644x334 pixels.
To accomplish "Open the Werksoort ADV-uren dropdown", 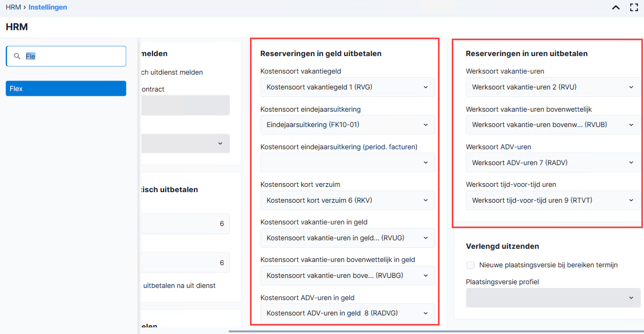I will tap(553, 163).
